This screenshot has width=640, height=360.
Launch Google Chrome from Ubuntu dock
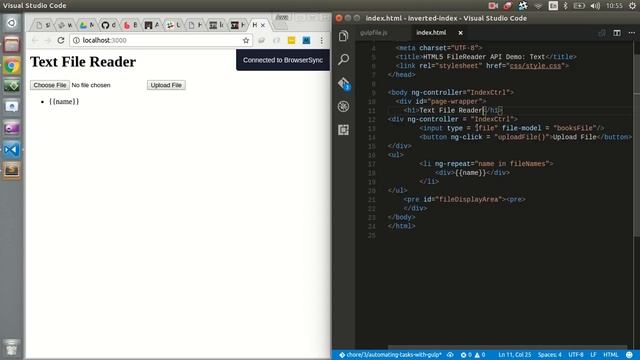pos(11,65)
